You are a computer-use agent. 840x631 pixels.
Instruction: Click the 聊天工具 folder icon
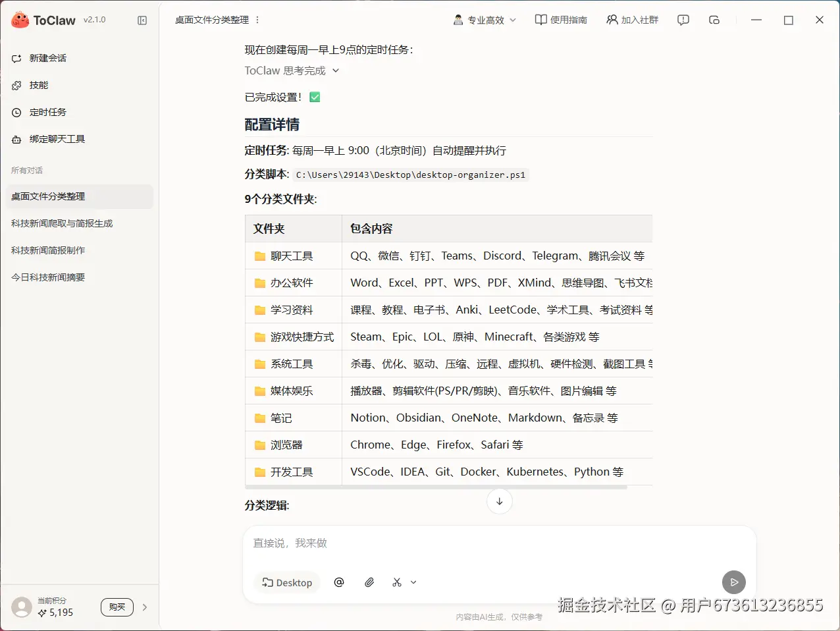click(260, 256)
